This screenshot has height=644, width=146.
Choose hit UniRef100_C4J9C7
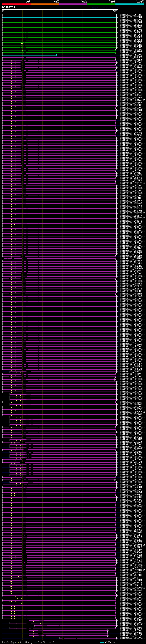tap(131, 32)
